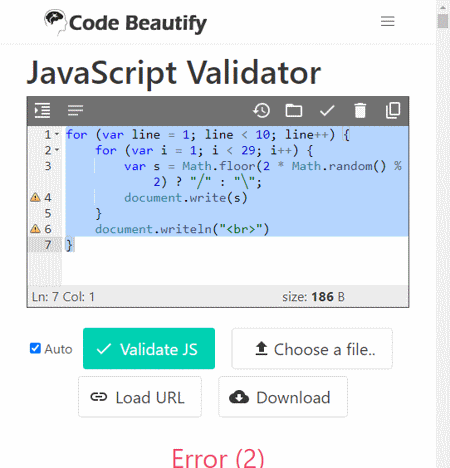
Task: Click the checkmark validate icon in toolbar
Action: point(327,110)
